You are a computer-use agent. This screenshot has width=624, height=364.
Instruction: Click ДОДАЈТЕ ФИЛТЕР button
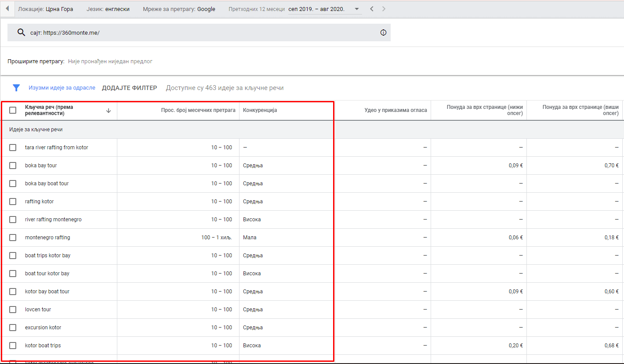click(129, 88)
